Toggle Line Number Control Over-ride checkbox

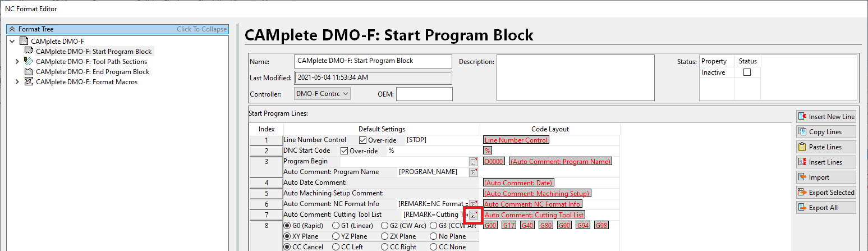point(362,140)
